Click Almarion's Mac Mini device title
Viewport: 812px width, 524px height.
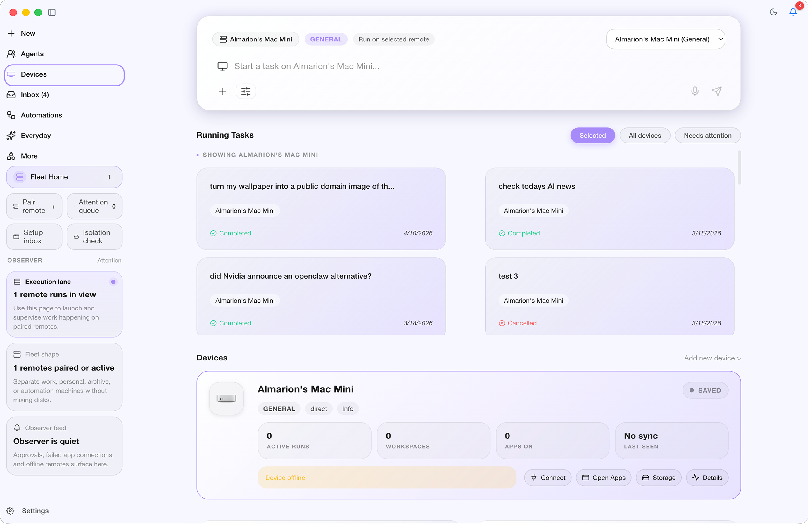click(x=305, y=389)
